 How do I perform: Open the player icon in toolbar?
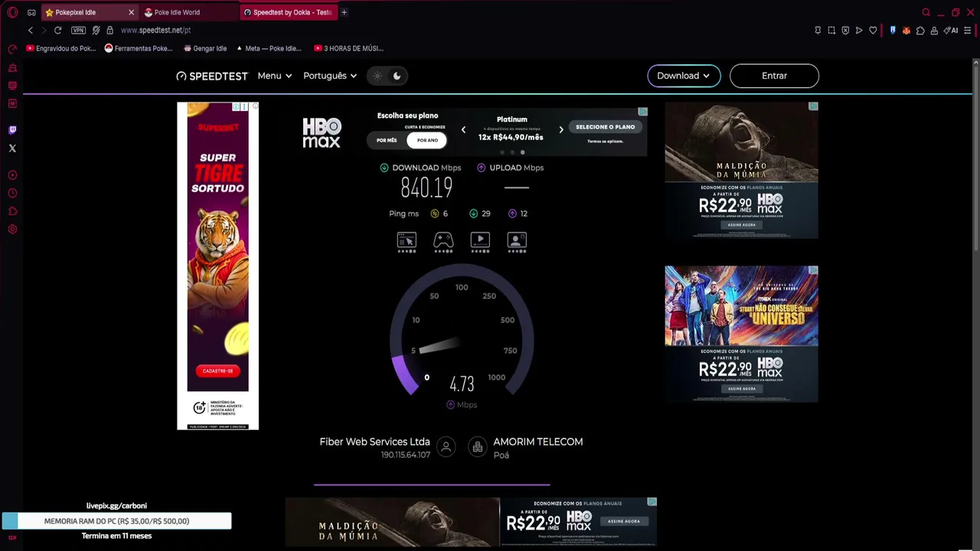click(x=859, y=31)
